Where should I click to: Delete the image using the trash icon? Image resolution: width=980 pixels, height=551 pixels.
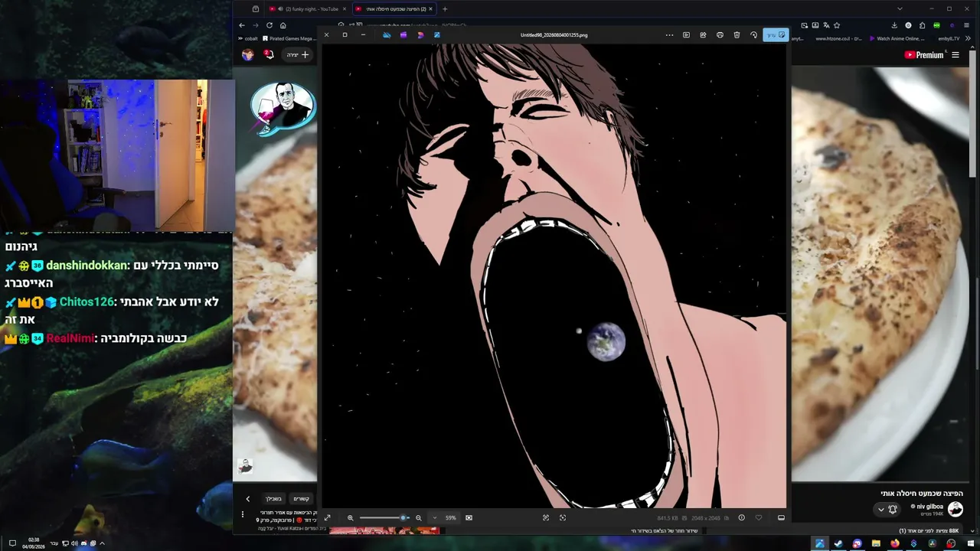(x=737, y=35)
